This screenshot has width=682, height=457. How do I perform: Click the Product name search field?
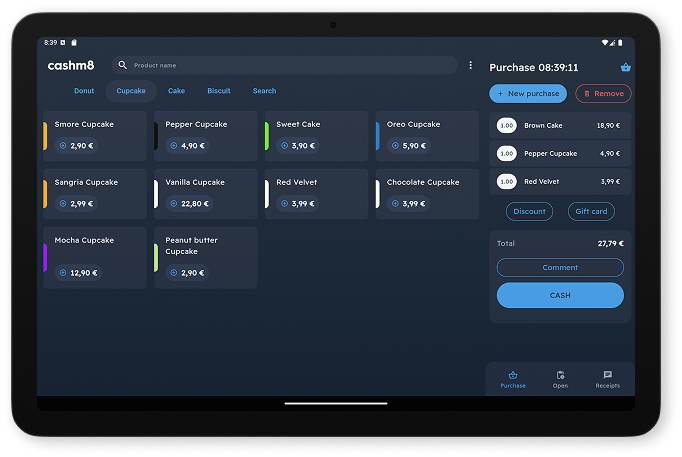290,65
